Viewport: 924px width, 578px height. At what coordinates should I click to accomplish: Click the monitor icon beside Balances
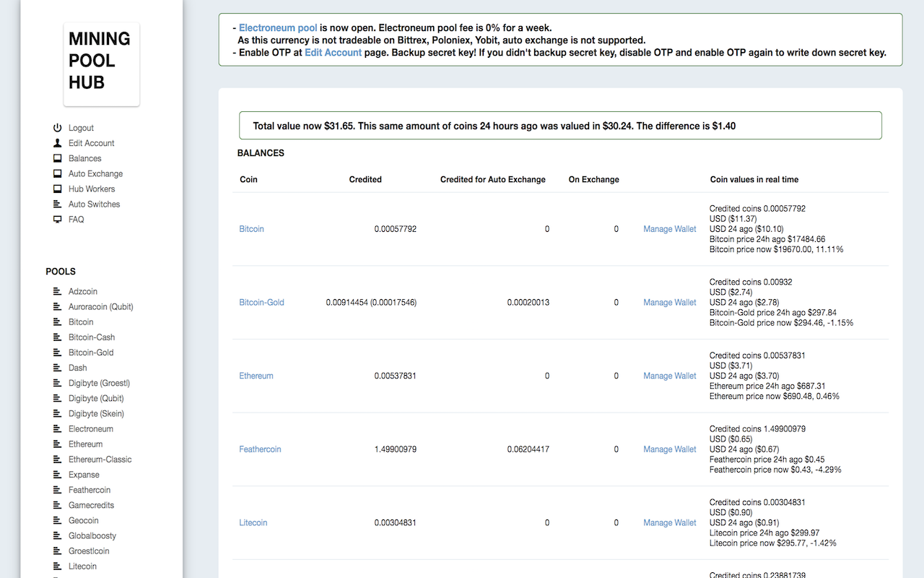(x=58, y=158)
